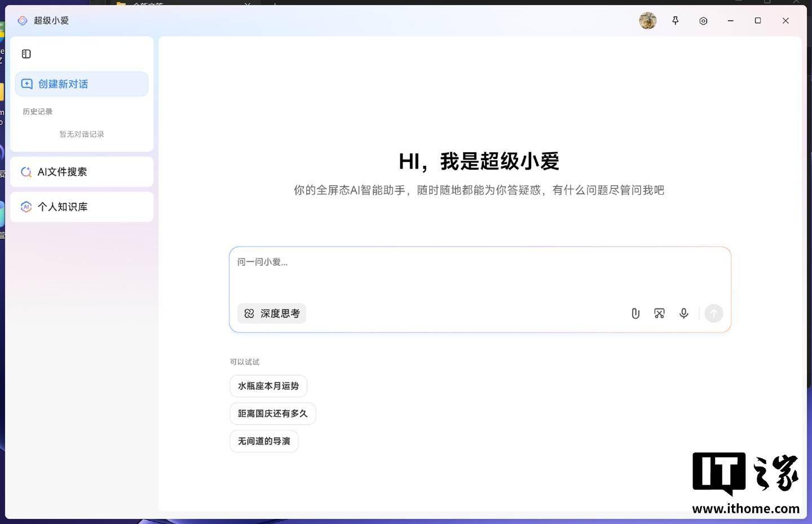Click 创建新对话 to start new chat
The image size is (812, 524).
[82, 84]
